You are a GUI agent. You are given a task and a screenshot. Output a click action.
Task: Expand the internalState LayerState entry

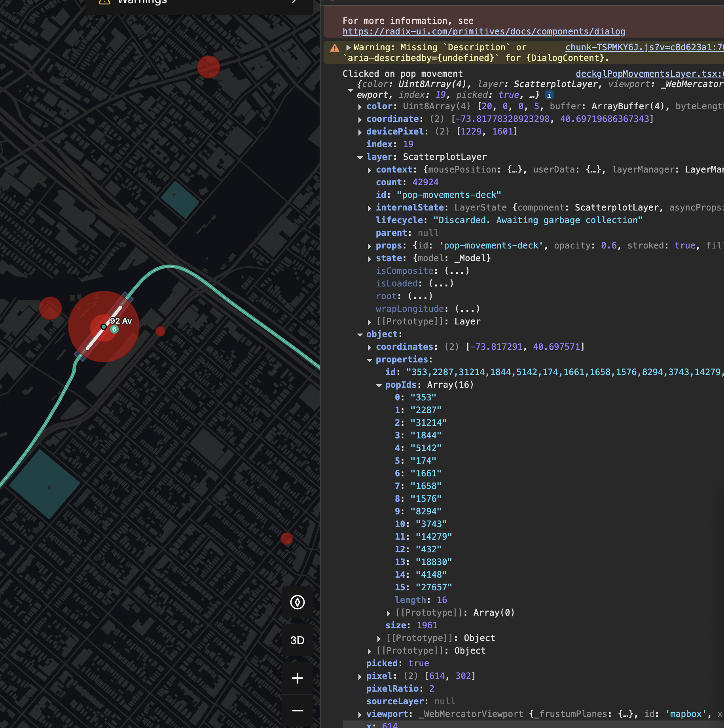tap(370, 208)
